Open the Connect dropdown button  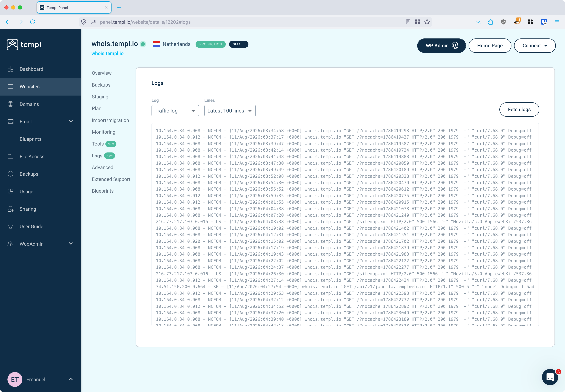pos(534,46)
